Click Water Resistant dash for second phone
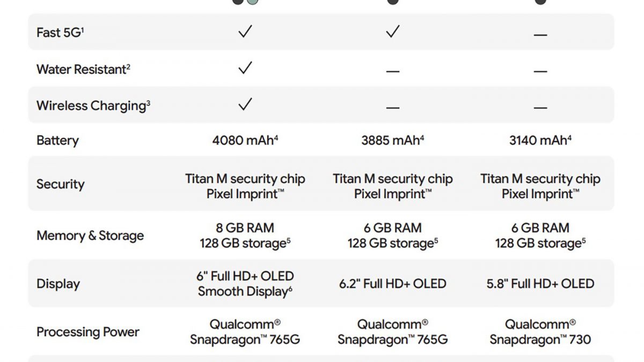The image size is (644, 362). click(393, 71)
